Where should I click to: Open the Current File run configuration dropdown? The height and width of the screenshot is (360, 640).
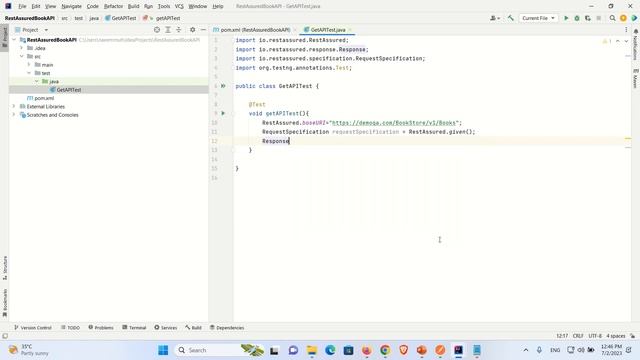538,18
